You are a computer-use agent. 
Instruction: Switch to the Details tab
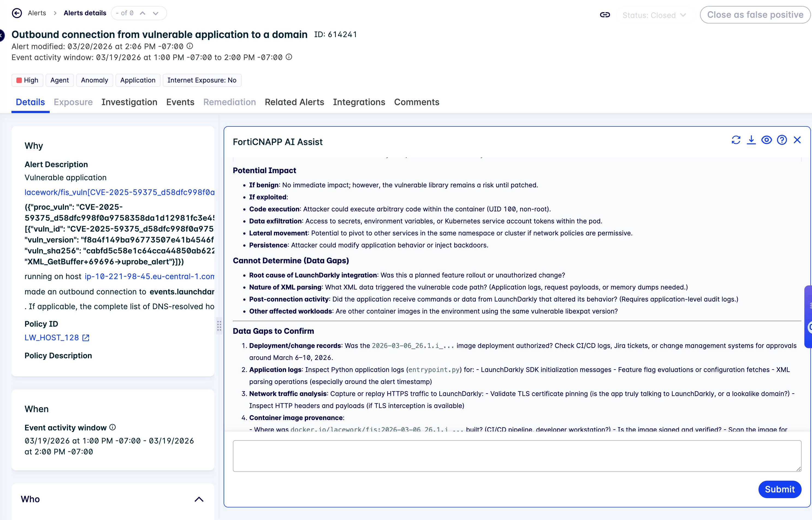(30, 102)
